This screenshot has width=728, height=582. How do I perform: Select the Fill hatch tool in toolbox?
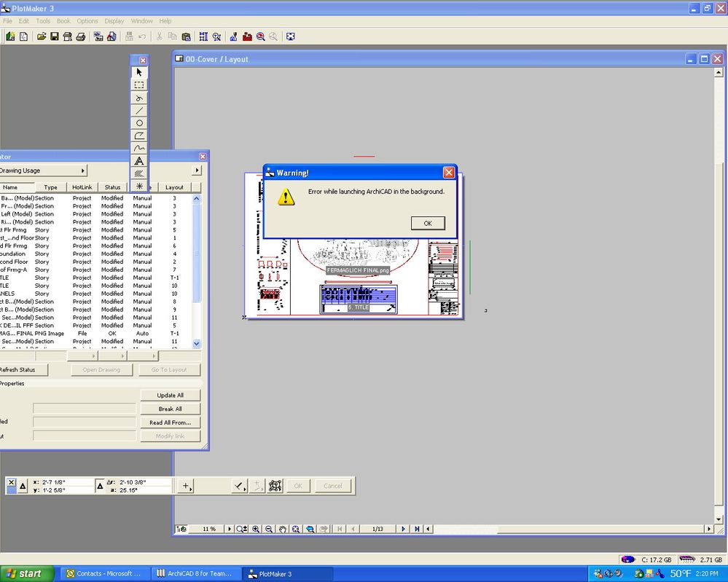(x=138, y=173)
